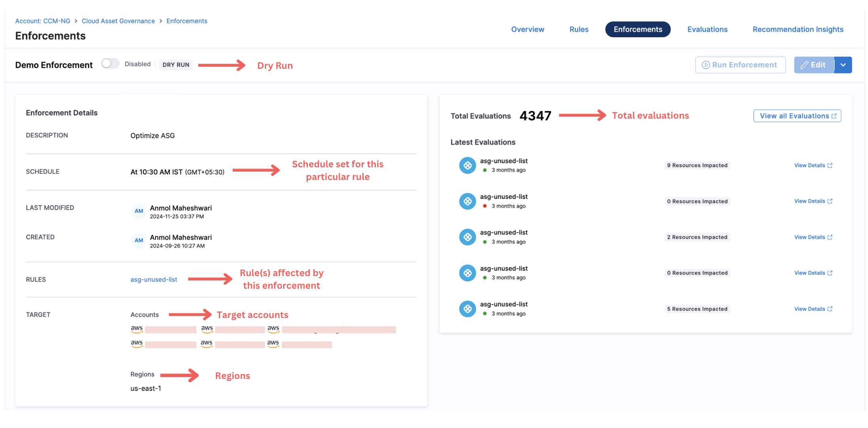Click the first asg-unused-list rule icon
This screenshot has width=868, height=428.
(467, 165)
